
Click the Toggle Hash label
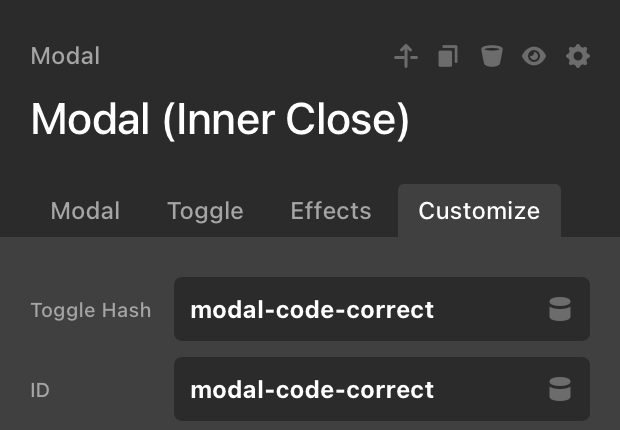91,310
